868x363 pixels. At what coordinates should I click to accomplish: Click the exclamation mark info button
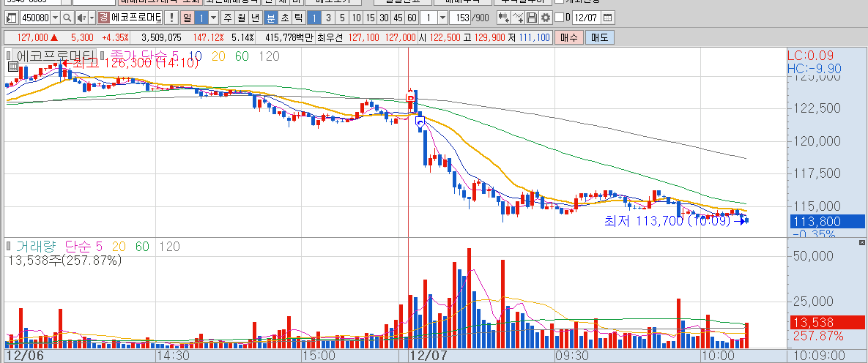point(172,18)
